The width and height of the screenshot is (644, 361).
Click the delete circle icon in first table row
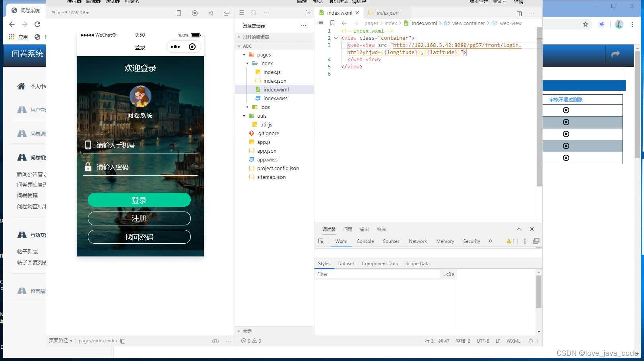pos(566,110)
